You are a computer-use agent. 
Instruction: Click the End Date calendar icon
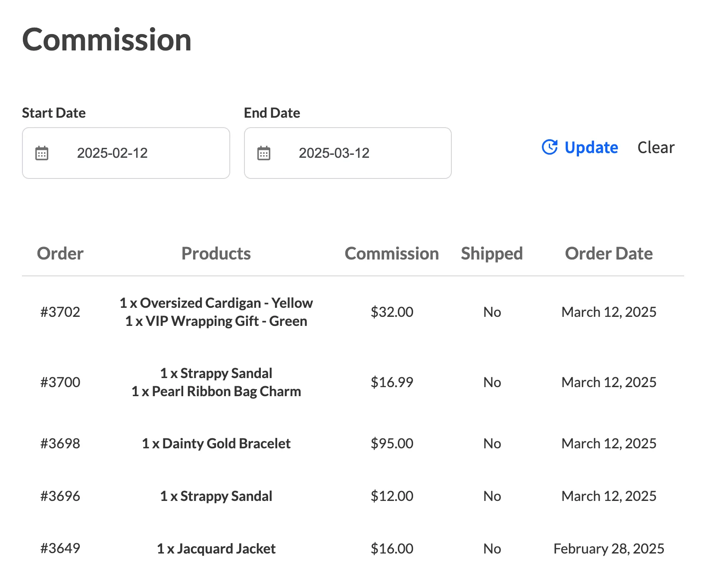pyautogui.click(x=264, y=153)
